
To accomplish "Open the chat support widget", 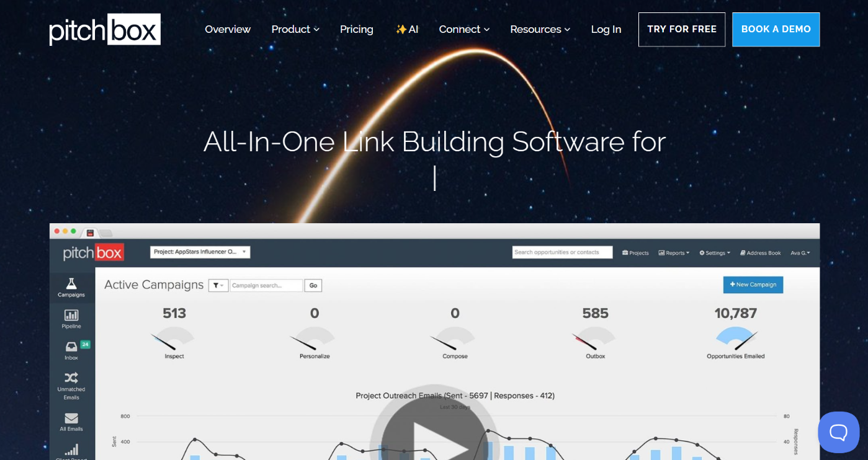I will coord(838,432).
